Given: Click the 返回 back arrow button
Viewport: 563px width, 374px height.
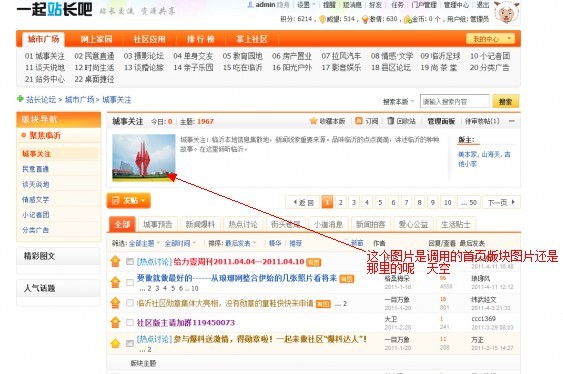Looking at the screenshot, I should [303, 202].
